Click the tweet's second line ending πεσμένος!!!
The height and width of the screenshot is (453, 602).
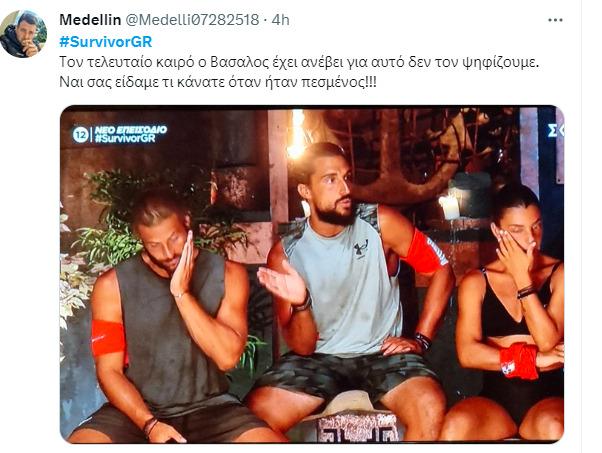click(218, 82)
